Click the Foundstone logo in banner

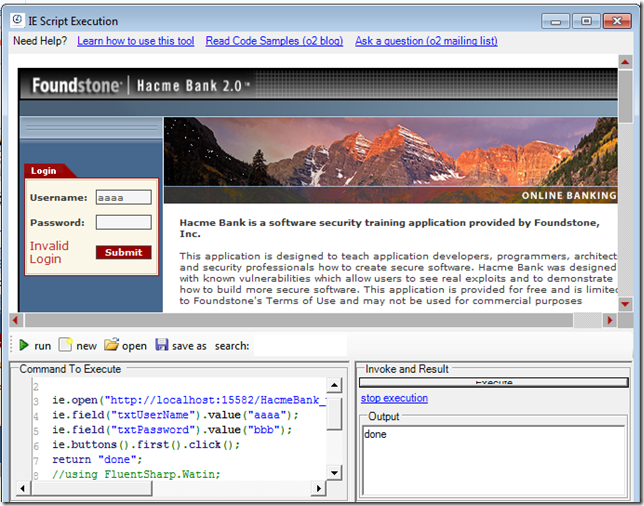77,85
